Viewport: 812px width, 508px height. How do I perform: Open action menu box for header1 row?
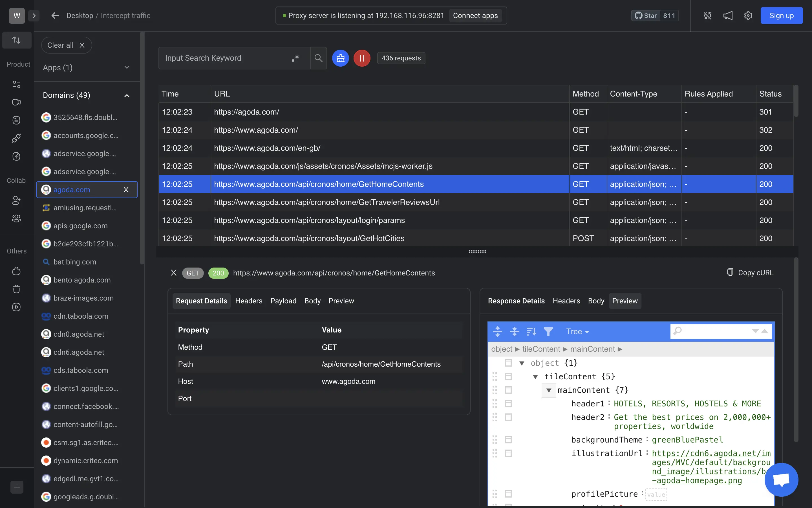coord(508,404)
